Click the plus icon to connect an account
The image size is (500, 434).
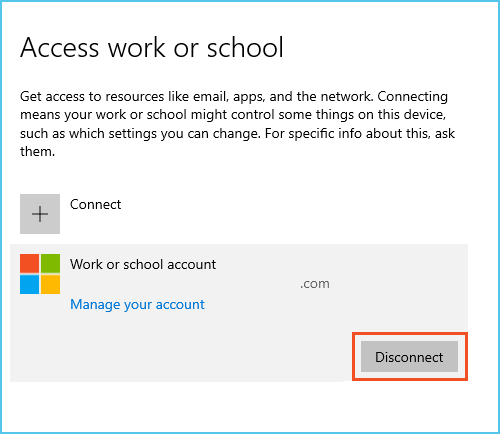click(40, 214)
